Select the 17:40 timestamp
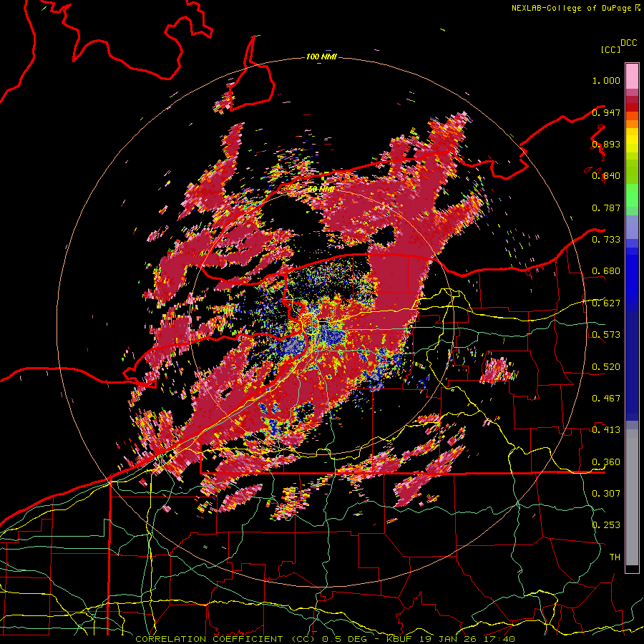 point(499,639)
